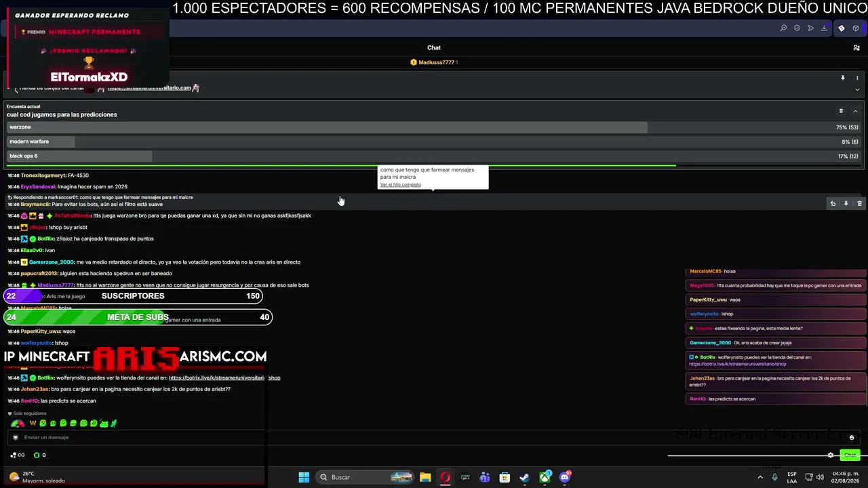Screen dimensions: 868x488
Task: Click username EryxSandoval in chat
Action: click(38, 186)
